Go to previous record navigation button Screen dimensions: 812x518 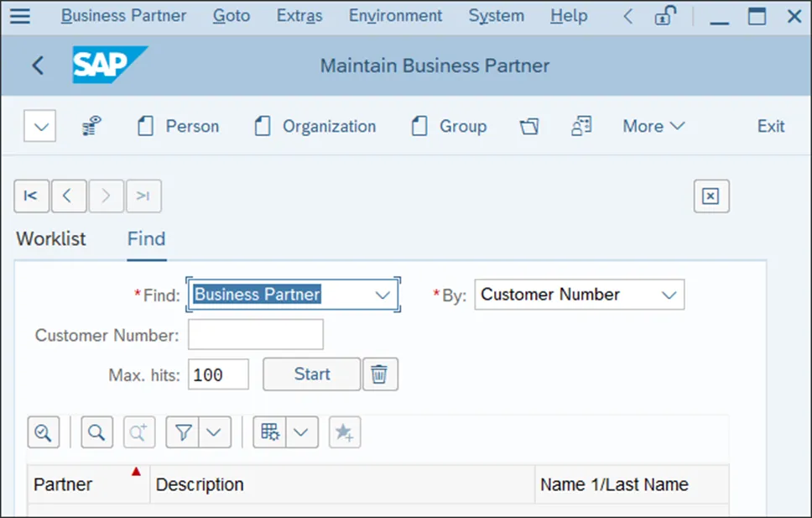point(69,196)
